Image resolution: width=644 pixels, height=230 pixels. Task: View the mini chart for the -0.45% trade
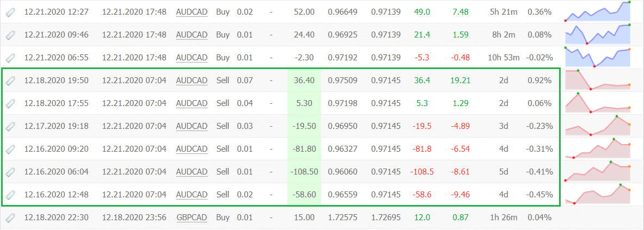[598, 194]
